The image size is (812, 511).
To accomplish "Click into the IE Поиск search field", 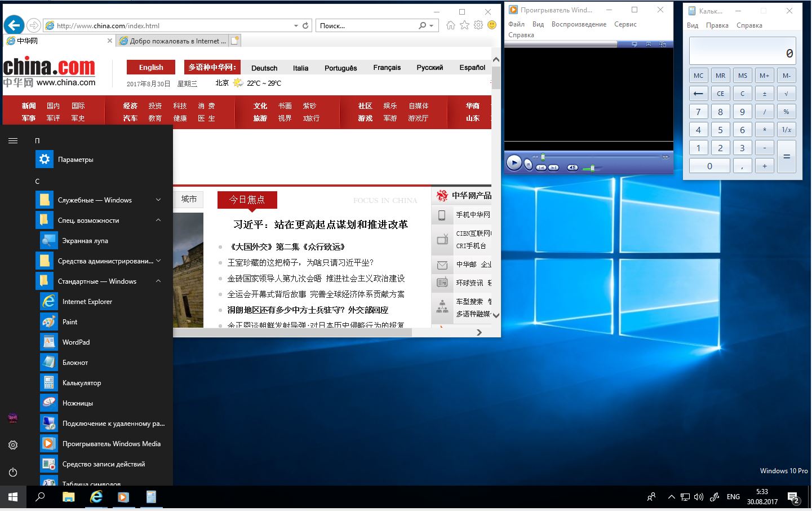I will point(367,26).
